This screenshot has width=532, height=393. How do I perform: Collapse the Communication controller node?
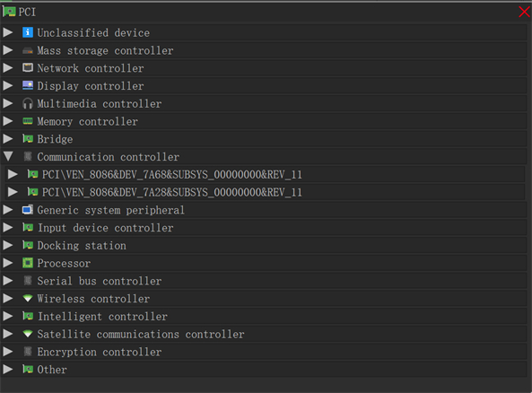click(x=8, y=156)
